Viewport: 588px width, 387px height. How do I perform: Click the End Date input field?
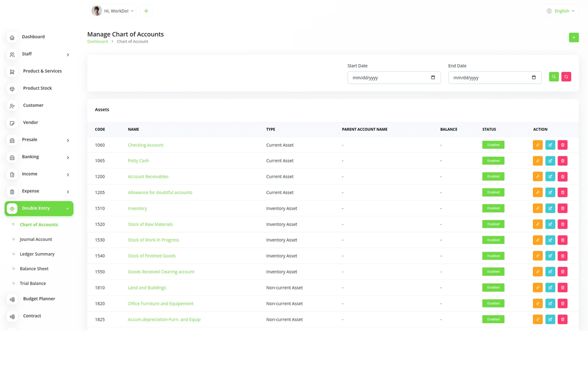[x=489, y=78]
